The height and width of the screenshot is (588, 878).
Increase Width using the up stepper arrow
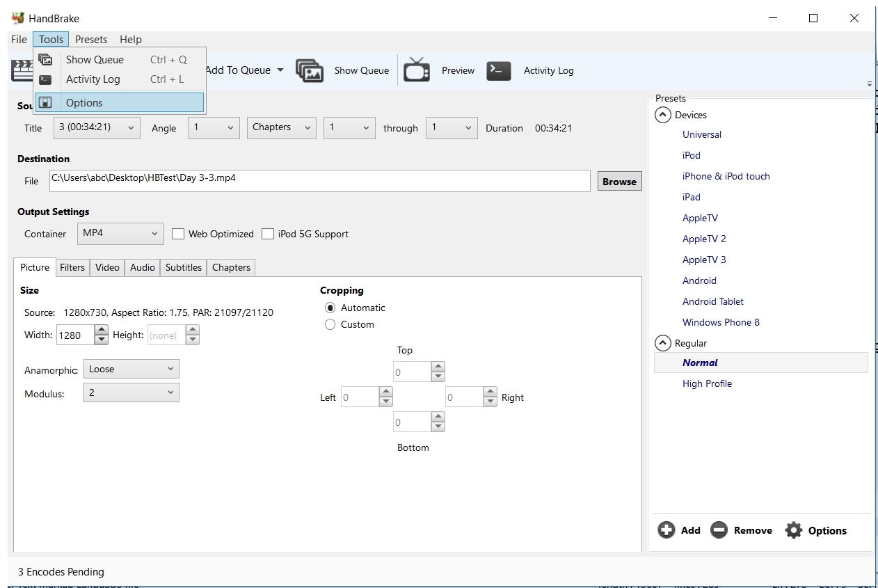click(x=102, y=331)
